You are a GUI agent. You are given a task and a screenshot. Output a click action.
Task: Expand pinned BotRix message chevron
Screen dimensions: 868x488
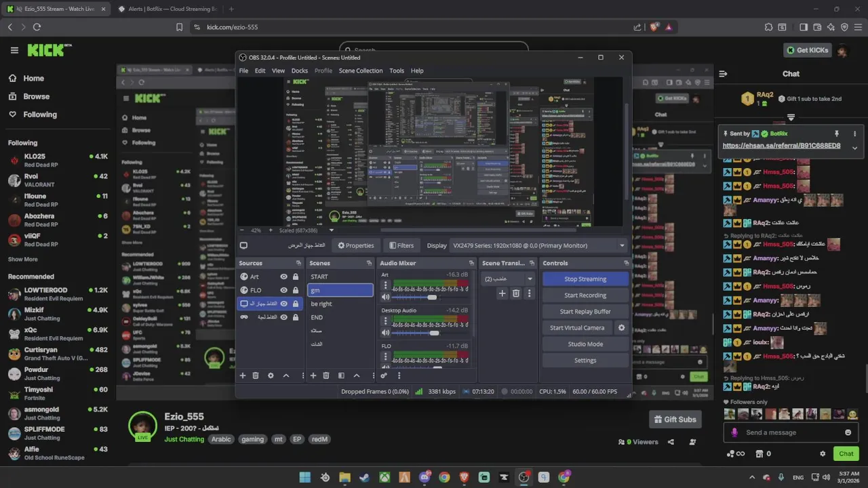coord(854,148)
